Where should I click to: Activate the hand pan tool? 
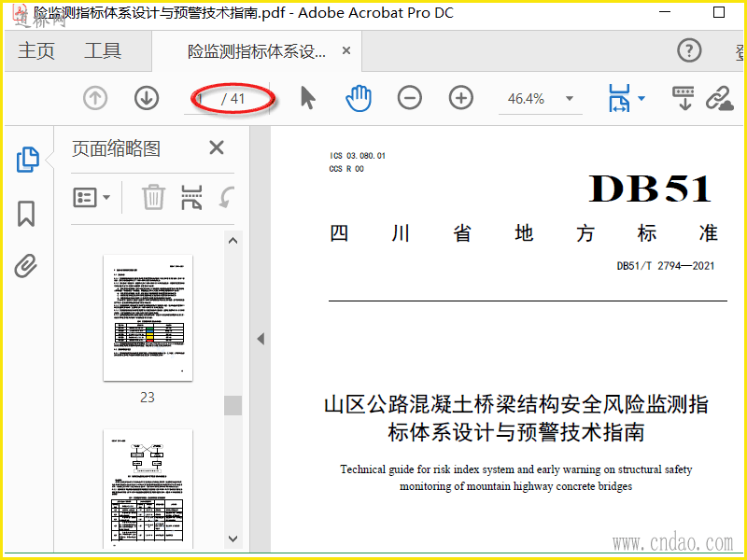point(359,99)
